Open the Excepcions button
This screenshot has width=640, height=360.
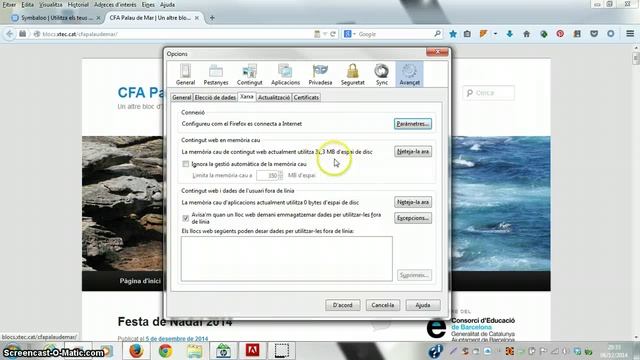(413, 218)
